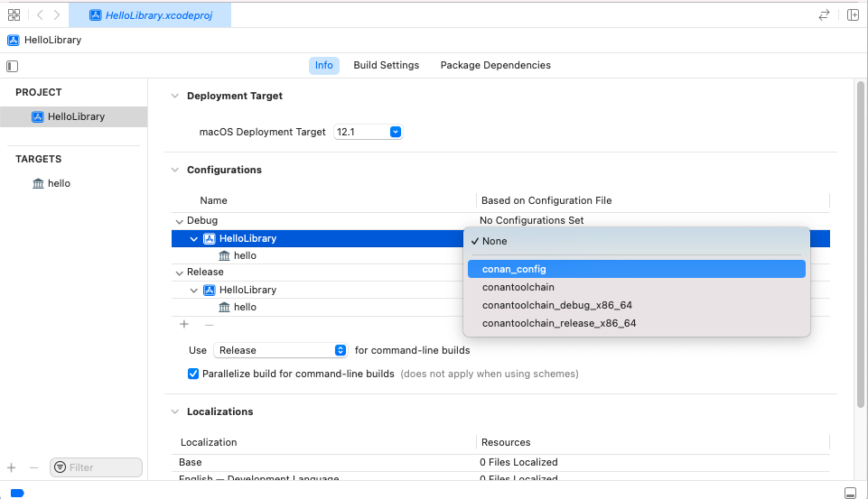Click the Localization column header
Image resolution: width=868 pixels, height=499 pixels.
click(x=209, y=442)
